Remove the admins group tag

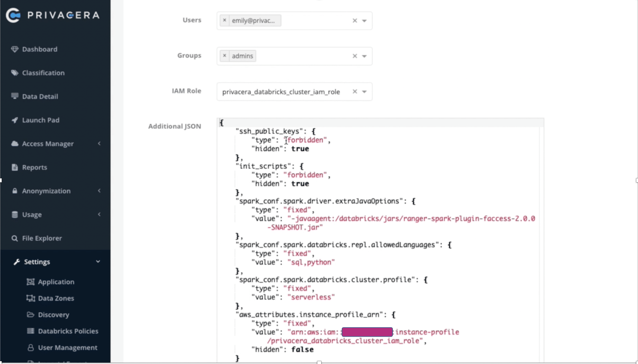(224, 56)
